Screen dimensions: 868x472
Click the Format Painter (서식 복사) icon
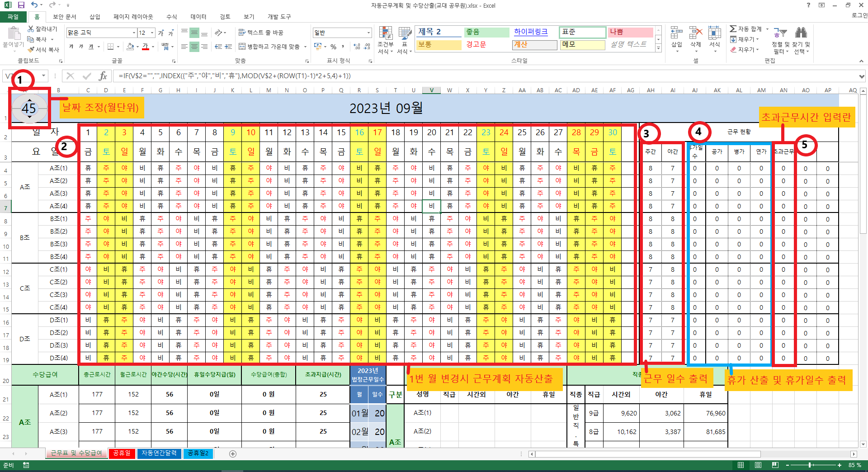(31, 50)
